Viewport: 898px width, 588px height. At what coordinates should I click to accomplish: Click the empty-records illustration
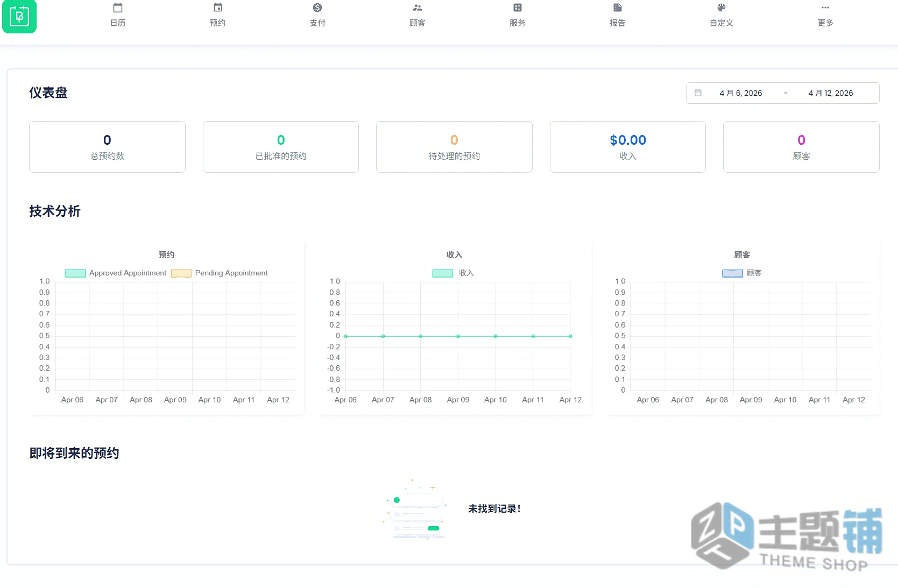click(415, 509)
